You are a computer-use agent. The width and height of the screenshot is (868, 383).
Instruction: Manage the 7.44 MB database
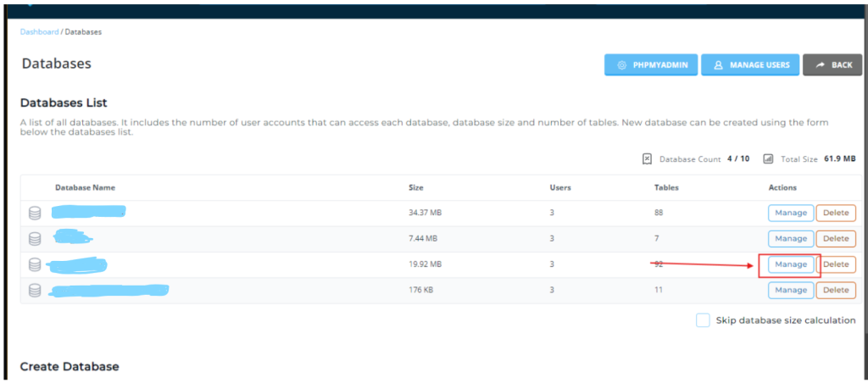(790, 239)
